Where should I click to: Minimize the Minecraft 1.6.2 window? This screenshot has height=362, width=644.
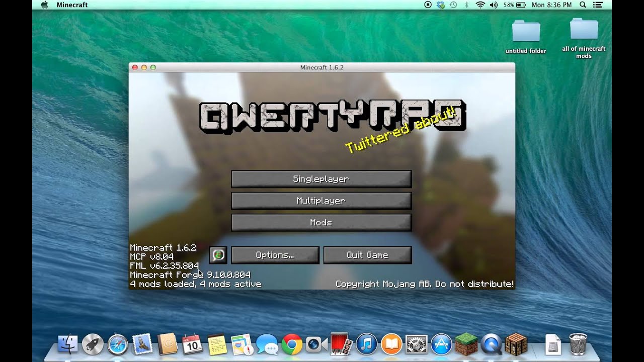(x=144, y=67)
